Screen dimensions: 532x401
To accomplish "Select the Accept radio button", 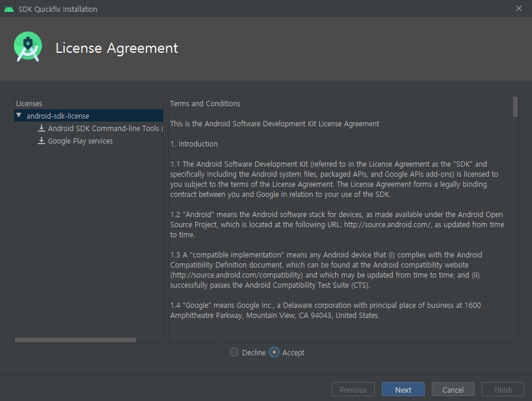I will [x=274, y=352].
